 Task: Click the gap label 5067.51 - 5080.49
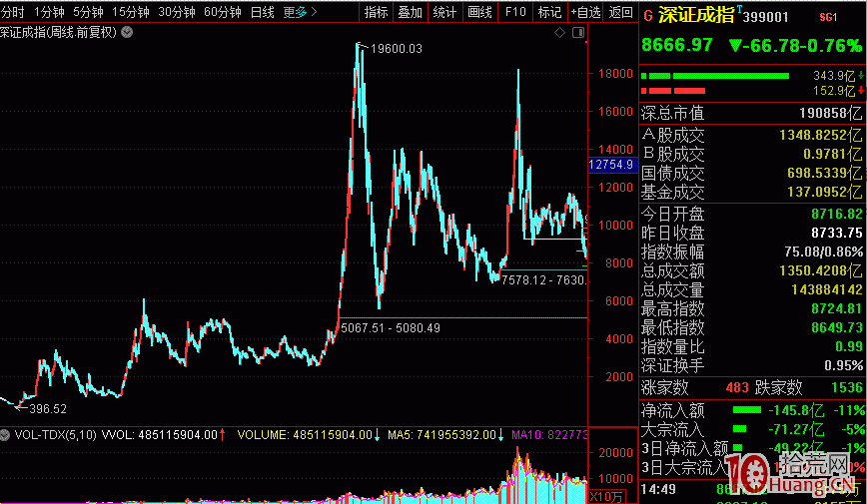pos(391,327)
